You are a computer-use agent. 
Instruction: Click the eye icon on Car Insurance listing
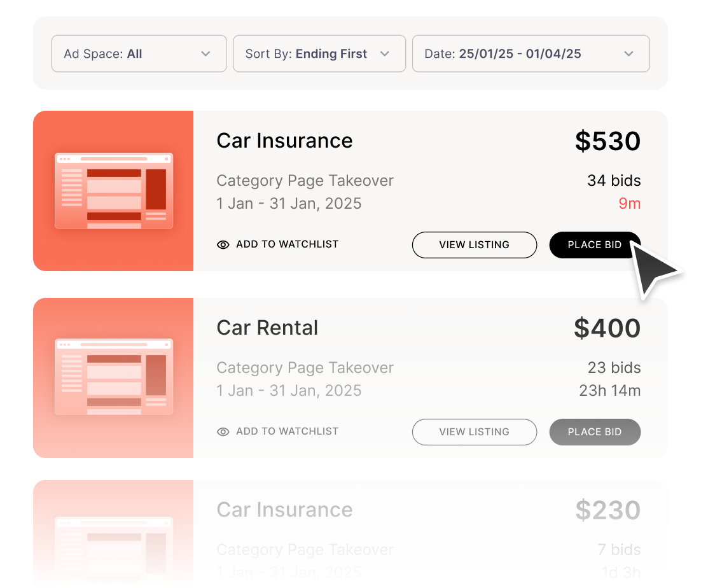223,244
